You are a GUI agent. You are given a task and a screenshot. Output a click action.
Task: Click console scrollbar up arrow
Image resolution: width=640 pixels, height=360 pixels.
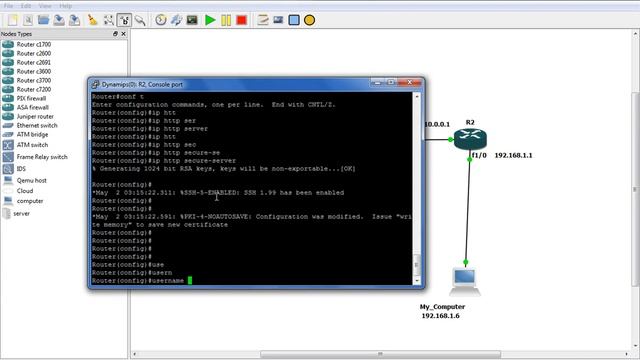click(x=417, y=97)
